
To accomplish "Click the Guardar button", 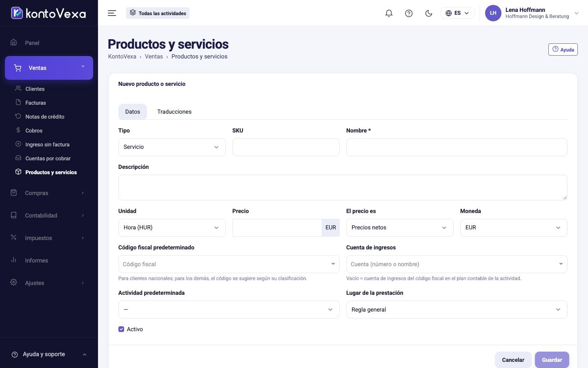I will click(552, 360).
